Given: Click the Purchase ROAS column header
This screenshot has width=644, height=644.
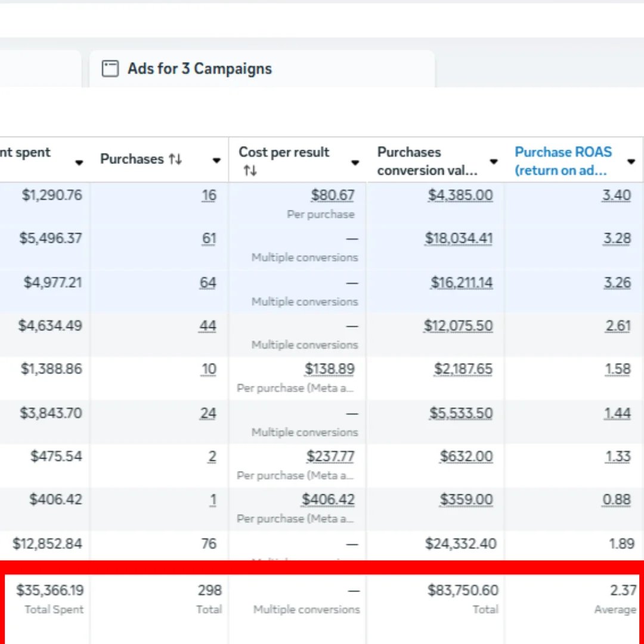Looking at the screenshot, I should click(x=562, y=160).
